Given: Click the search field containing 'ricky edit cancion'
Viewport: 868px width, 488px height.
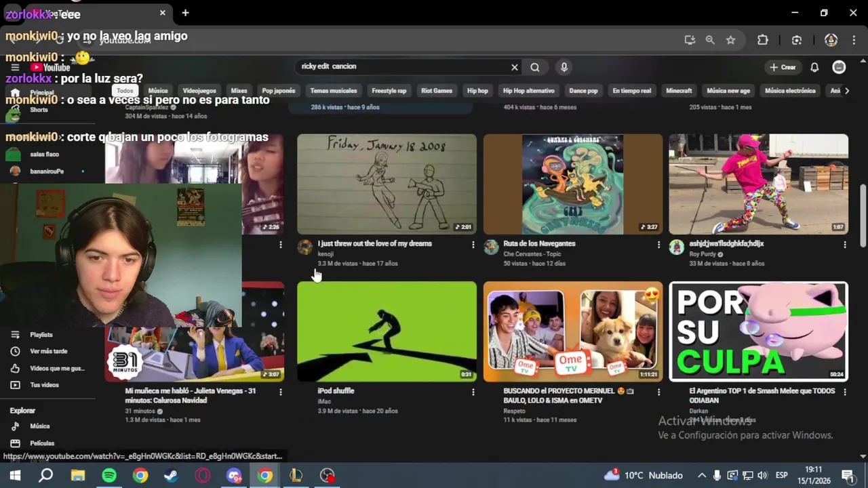Looking at the screenshot, I should pyautogui.click(x=403, y=66).
